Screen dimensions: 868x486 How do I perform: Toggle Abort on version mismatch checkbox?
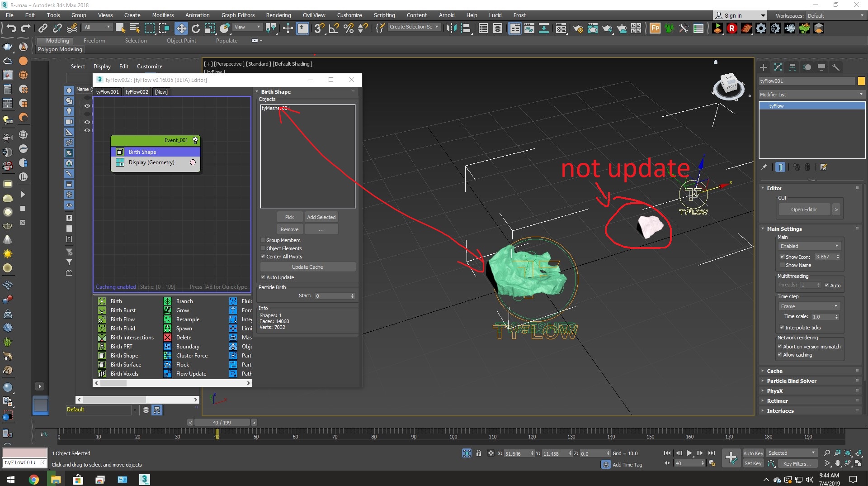coord(780,347)
